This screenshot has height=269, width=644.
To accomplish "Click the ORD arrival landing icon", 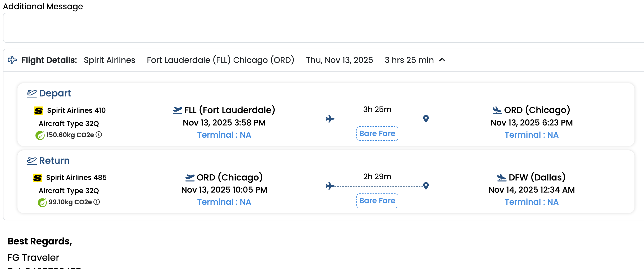I will click(x=497, y=110).
